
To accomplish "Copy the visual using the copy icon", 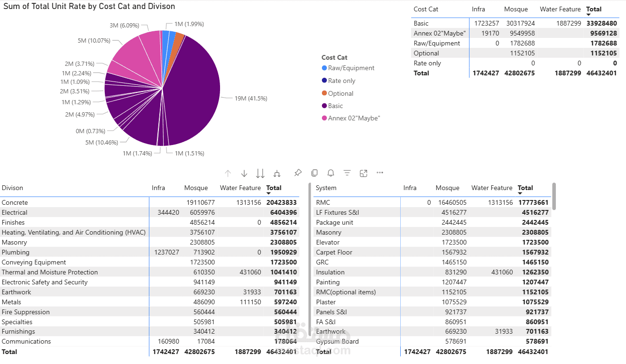I will click(x=313, y=173).
